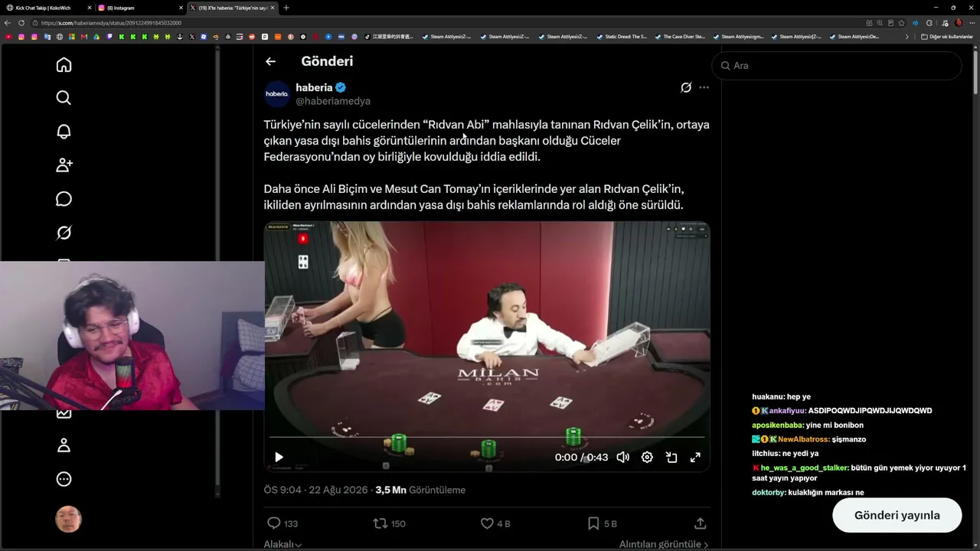Open the @haberiamedya handle link
The width and height of the screenshot is (980, 551).
point(333,101)
